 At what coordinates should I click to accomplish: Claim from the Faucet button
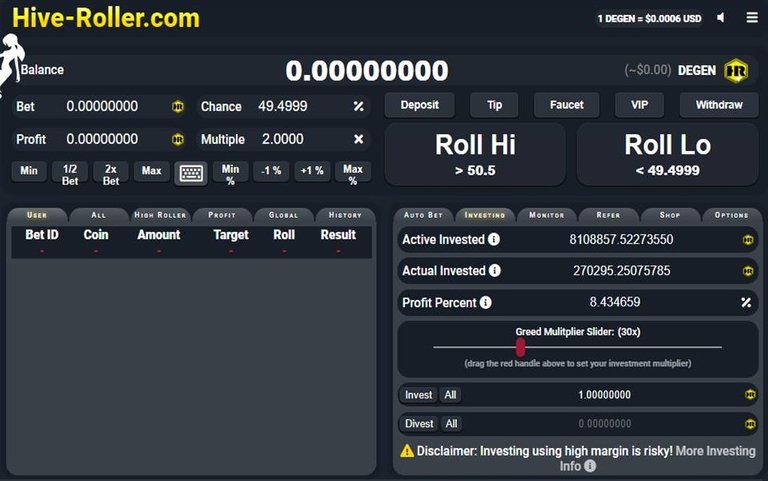tap(567, 105)
